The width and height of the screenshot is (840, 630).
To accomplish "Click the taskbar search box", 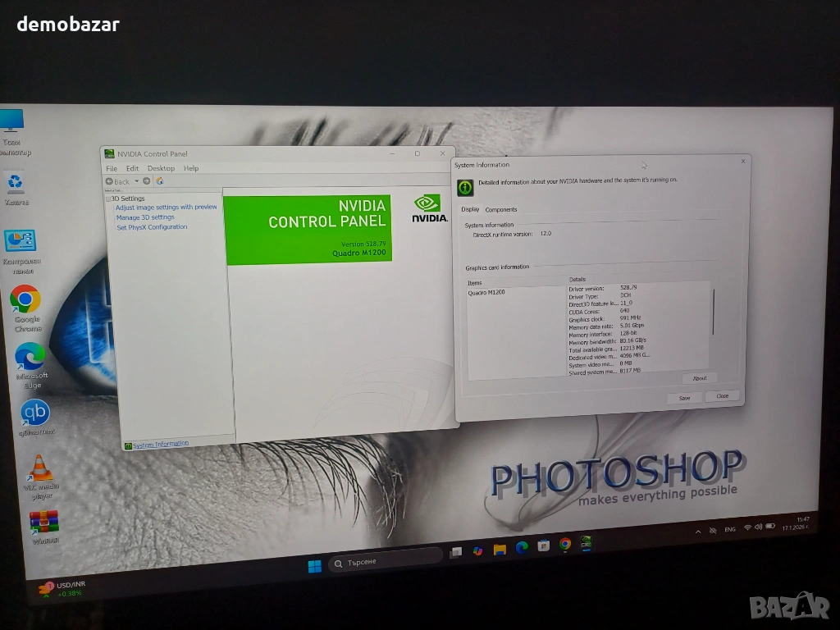I will click(x=386, y=562).
